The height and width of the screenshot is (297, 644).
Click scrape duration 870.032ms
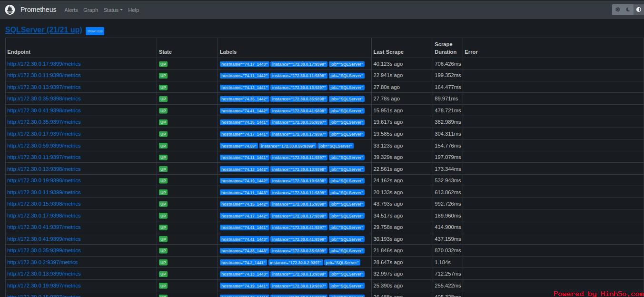coord(448,250)
